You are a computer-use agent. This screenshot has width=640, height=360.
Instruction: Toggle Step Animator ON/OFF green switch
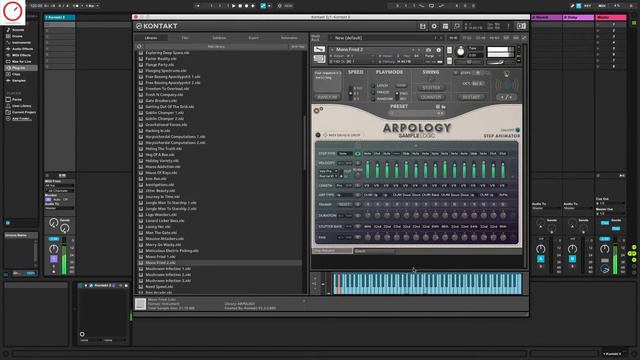(x=518, y=130)
